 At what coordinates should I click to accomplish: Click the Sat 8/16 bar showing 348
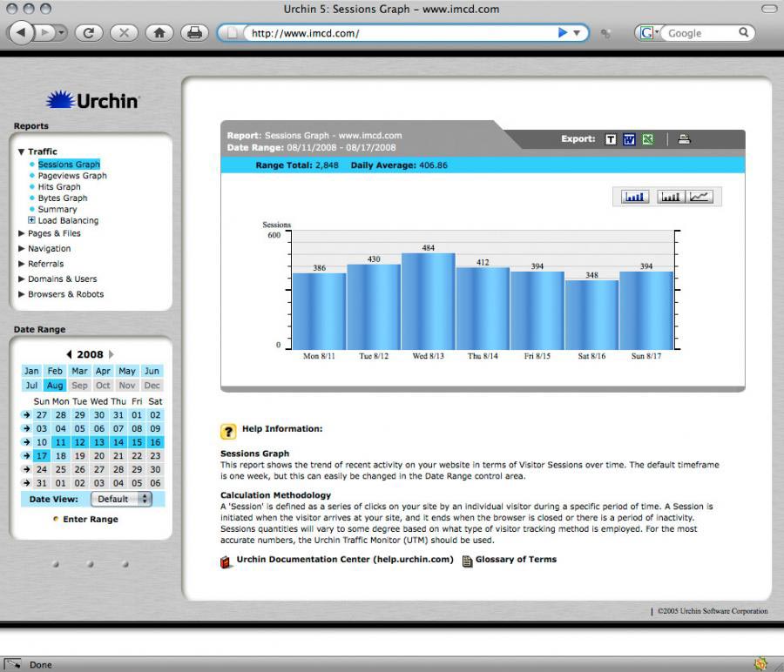(592, 315)
